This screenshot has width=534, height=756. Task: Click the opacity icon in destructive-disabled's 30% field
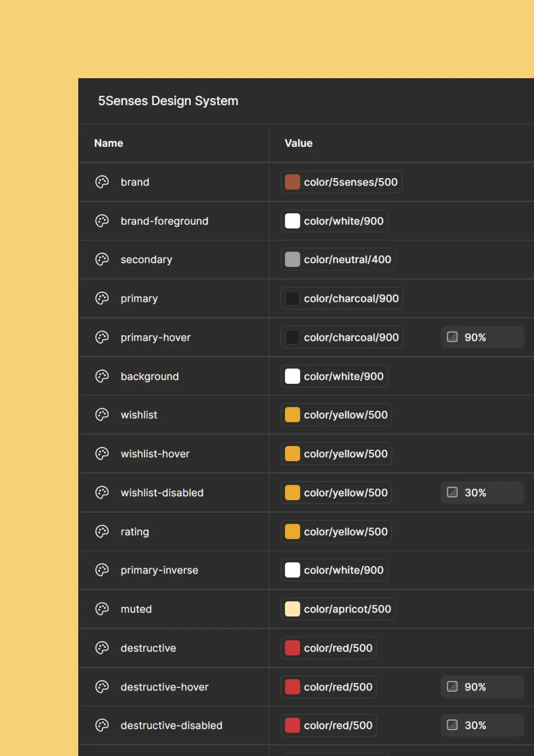click(452, 725)
